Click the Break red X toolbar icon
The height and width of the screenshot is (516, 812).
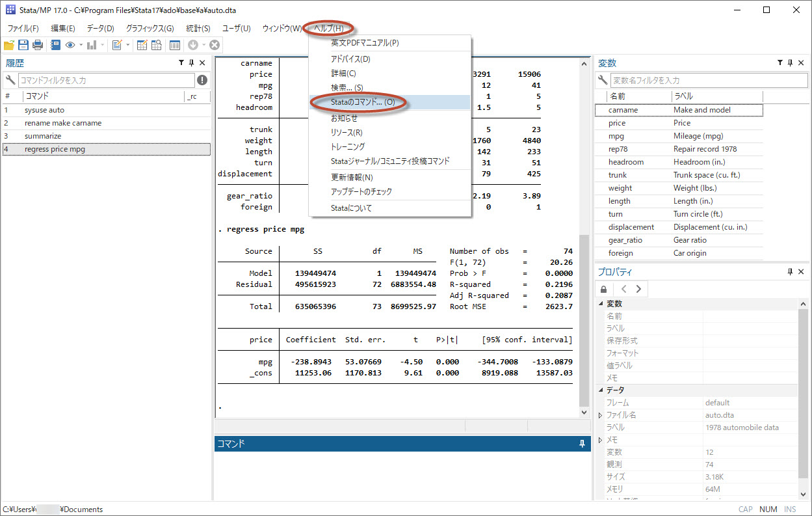pos(215,45)
